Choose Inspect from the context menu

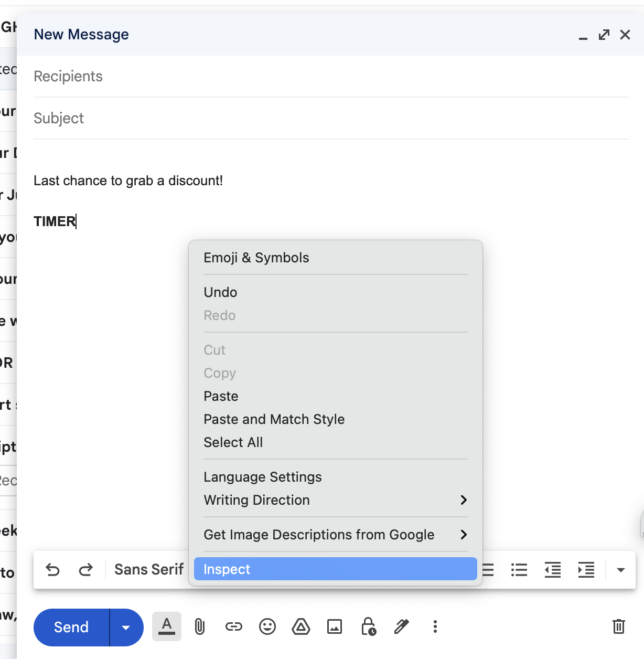click(335, 569)
